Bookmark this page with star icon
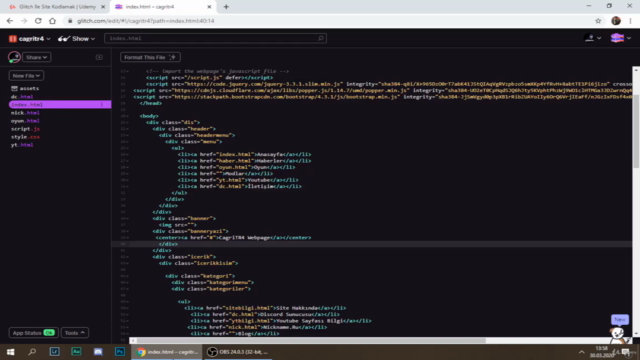This screenshot has height=360, width=640. [598, 21]
